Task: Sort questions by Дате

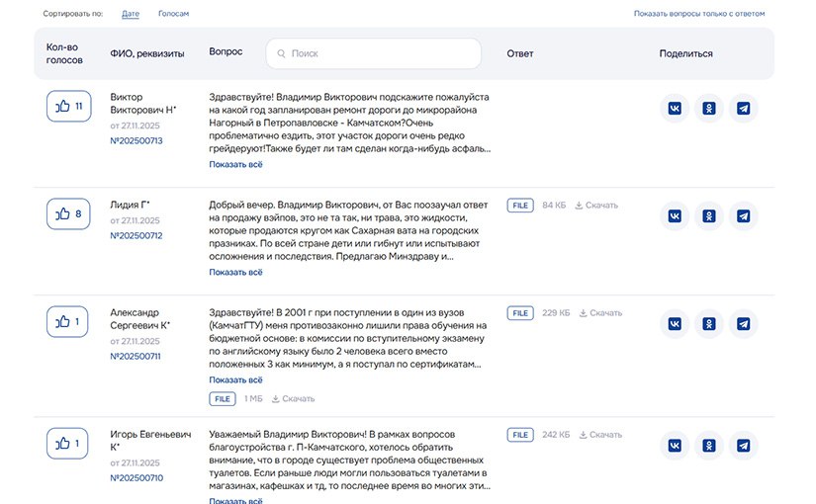Action: click(131, 14)
